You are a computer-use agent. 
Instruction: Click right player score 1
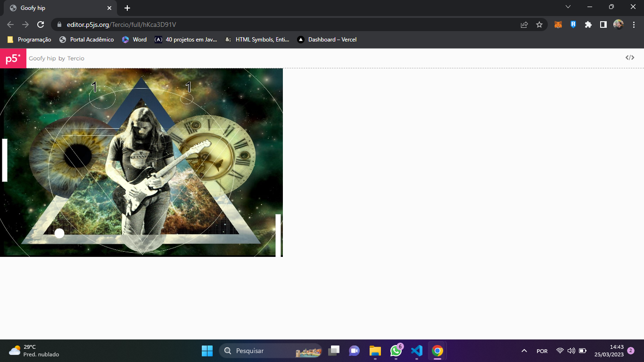pos(189,87)
